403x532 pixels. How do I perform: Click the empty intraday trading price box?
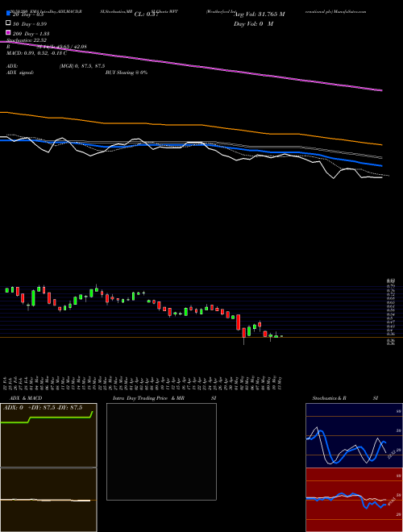[161, 451]
